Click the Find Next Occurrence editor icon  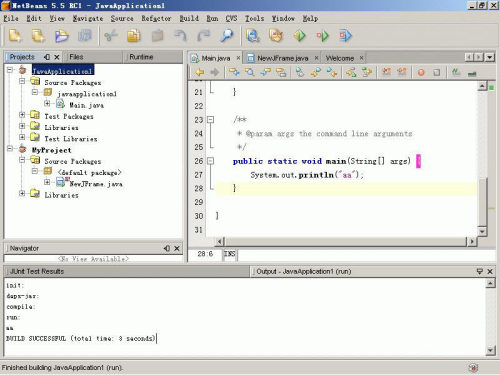(x=266, y=72)
